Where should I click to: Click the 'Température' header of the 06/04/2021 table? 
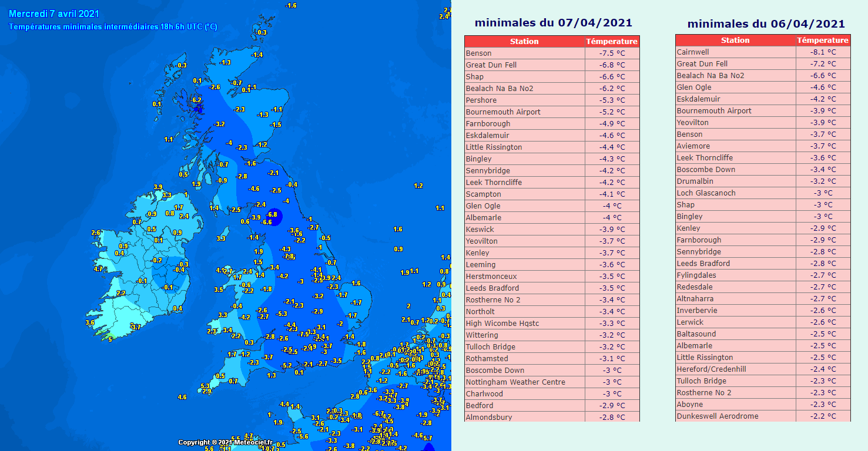[x=823, y=40]
